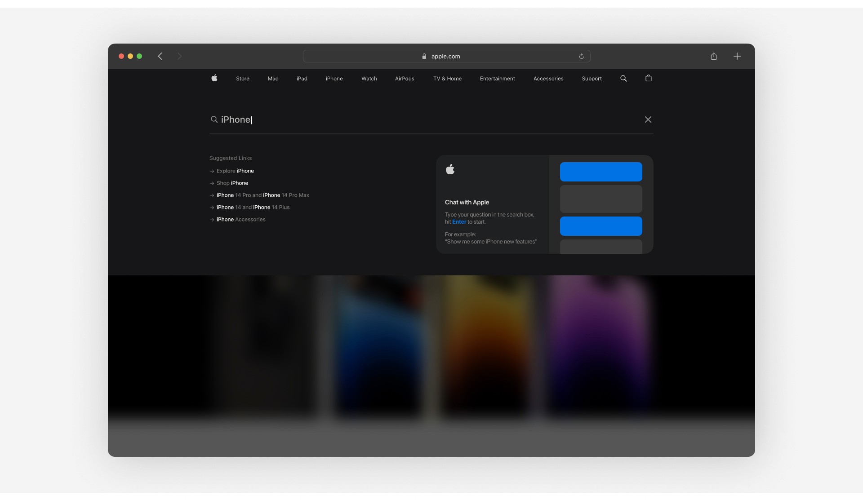The image size is (863, 504).
Task: Click the Apple logo in chat card
Action: (450, 169)
